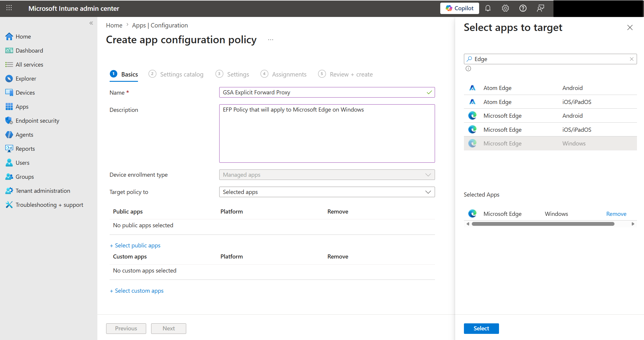This screenshot has height=340, width=644.
Task: Switch to the Settings step tab
Action: pyautogui.click(x=232, y=74)
